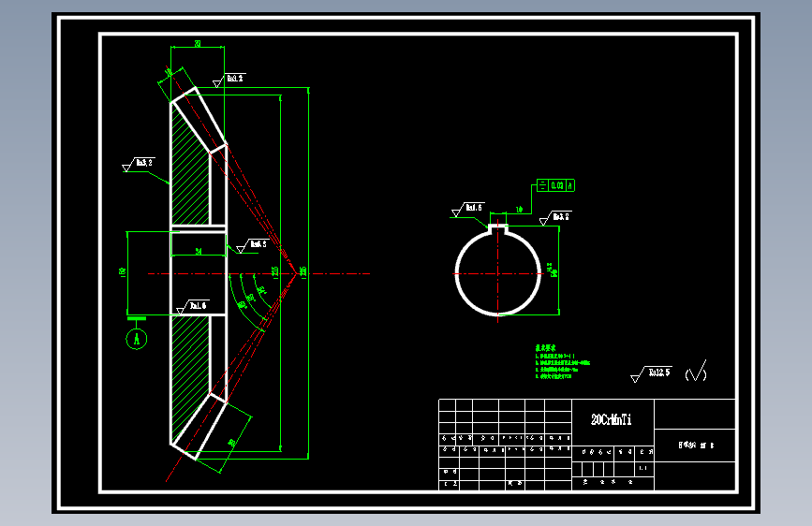
Task: Click the horizontal width dimension above the section
Action: click(x=198, y=45)
